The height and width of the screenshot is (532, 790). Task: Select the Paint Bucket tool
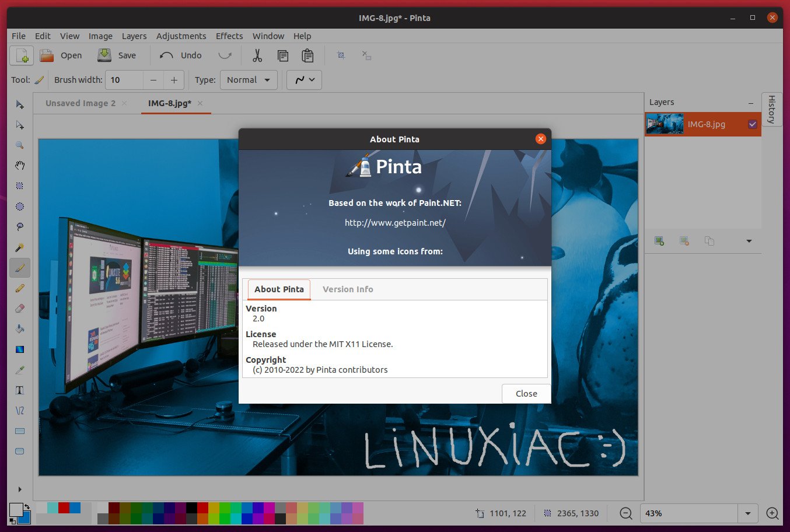(x=20, y=329)
